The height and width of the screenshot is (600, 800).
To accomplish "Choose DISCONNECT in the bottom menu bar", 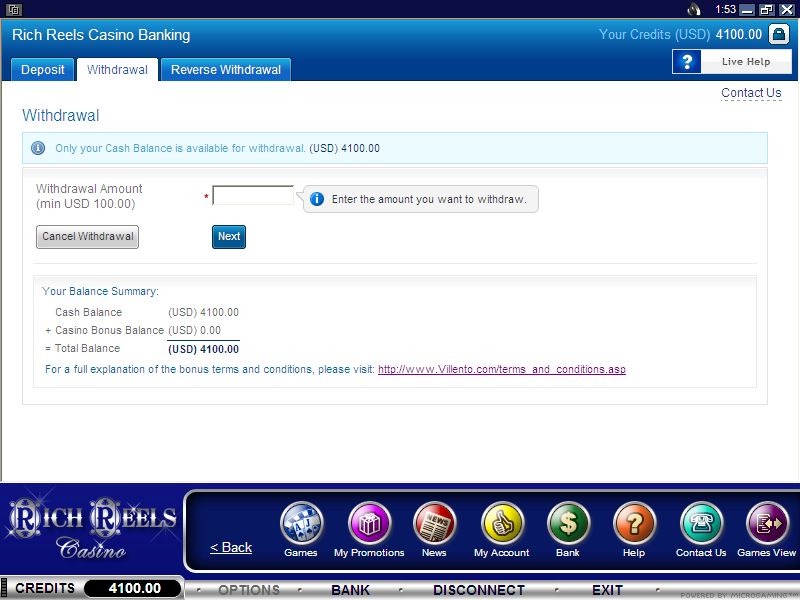I will (479, 590).
